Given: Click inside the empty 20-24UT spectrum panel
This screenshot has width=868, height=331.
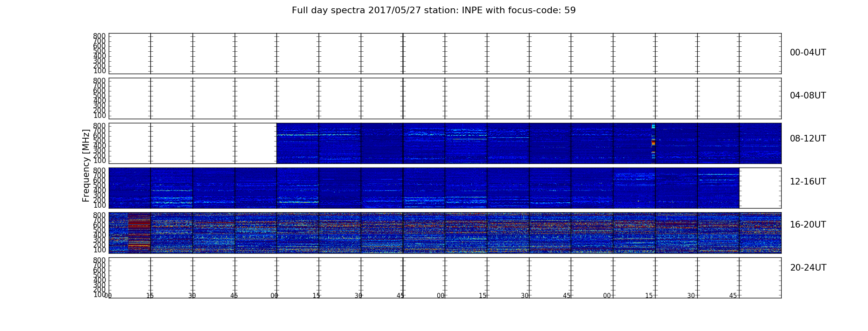Looking at the screenshot, I should [x=445, y=278].
